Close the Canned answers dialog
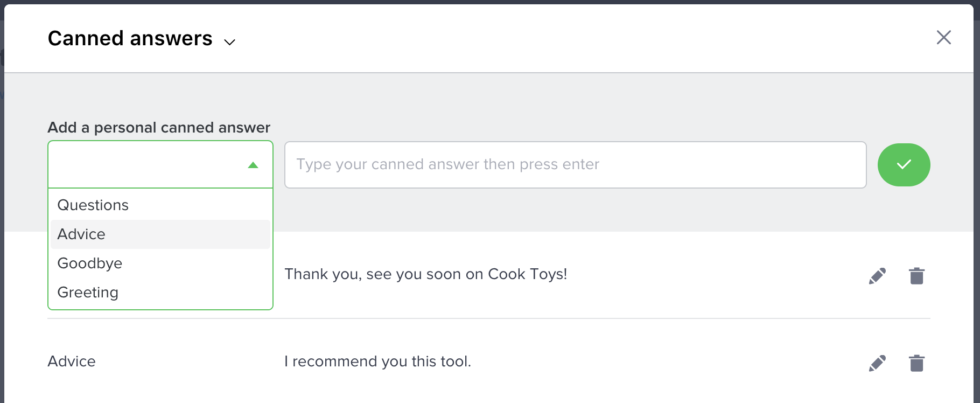 [x=943, y=38]
